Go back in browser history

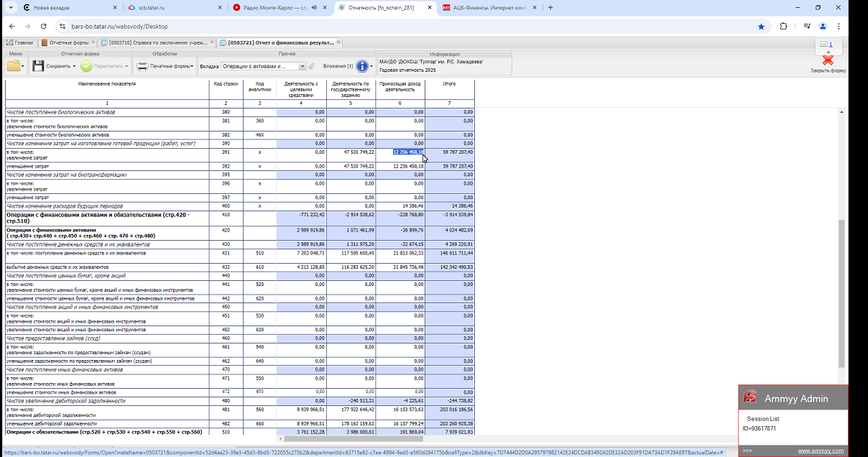(x=11, y=27)
